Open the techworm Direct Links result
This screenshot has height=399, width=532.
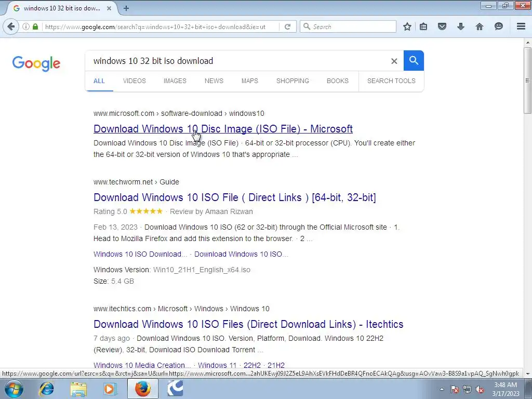(x=234, y=197)
